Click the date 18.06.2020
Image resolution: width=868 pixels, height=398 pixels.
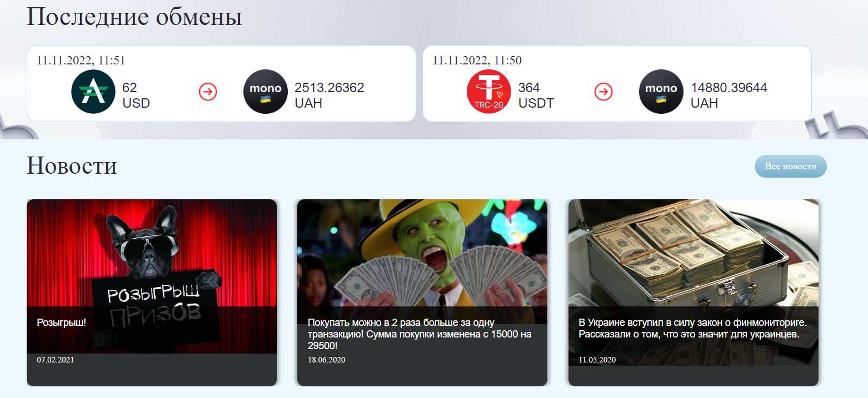(327, 360)
